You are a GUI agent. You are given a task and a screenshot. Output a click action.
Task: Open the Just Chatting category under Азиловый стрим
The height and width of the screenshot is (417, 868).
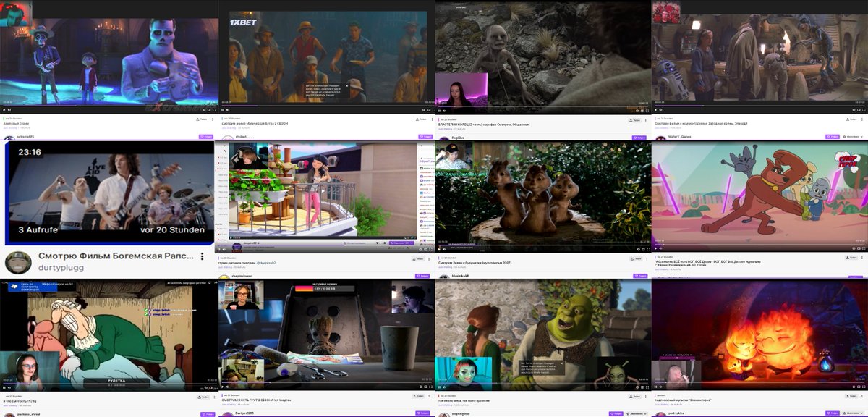click(x=11, y=128)
